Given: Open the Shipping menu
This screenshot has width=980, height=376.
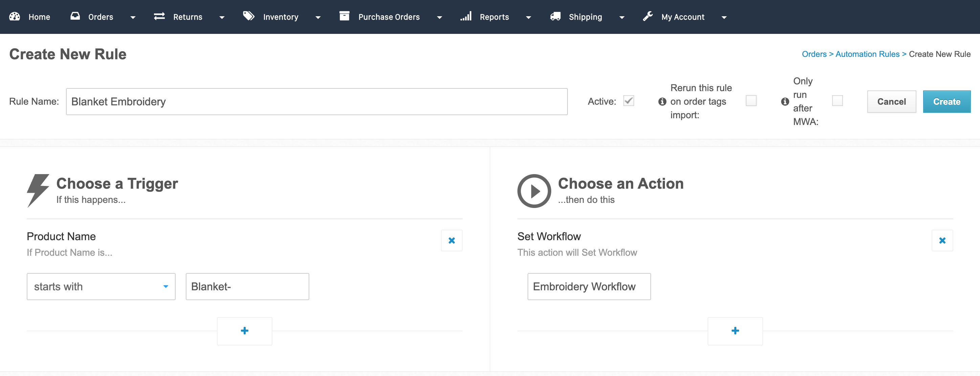Looking at the screenshot, I should click(x=585, y=17).
